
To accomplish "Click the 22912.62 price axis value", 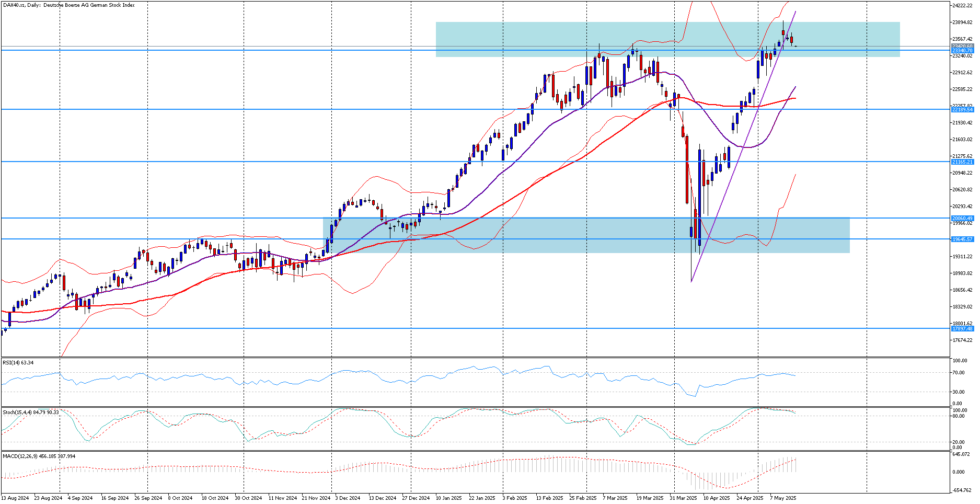I will pos(963,73).
